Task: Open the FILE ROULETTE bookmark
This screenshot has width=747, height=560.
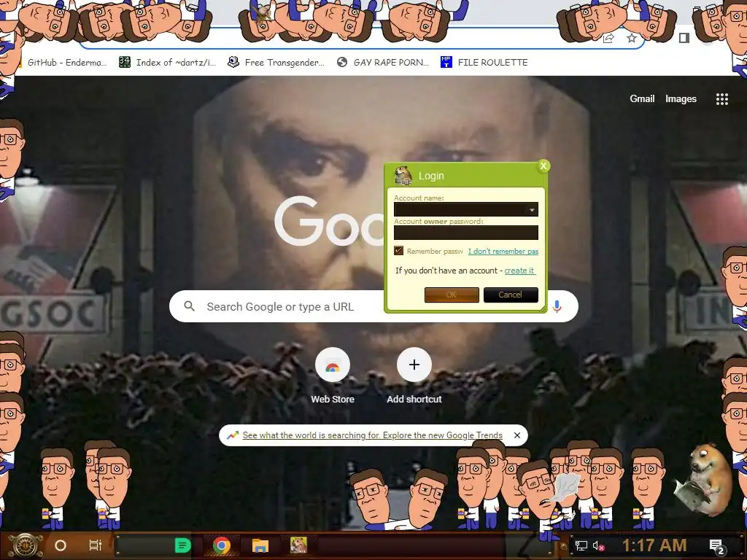Action: 484,63
